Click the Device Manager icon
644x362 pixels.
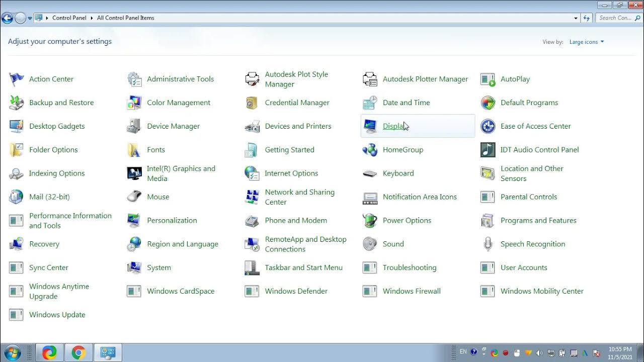pos(134,126)
